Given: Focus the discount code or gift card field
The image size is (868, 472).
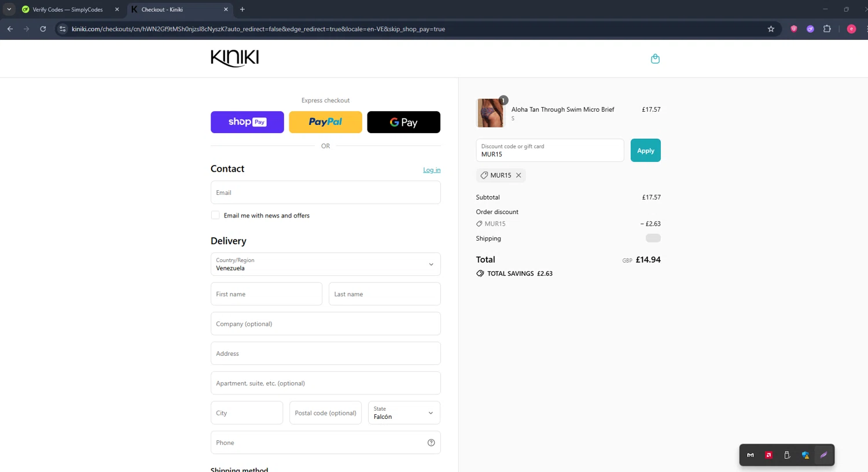Looking at the screenshot, I should (550, 150).
